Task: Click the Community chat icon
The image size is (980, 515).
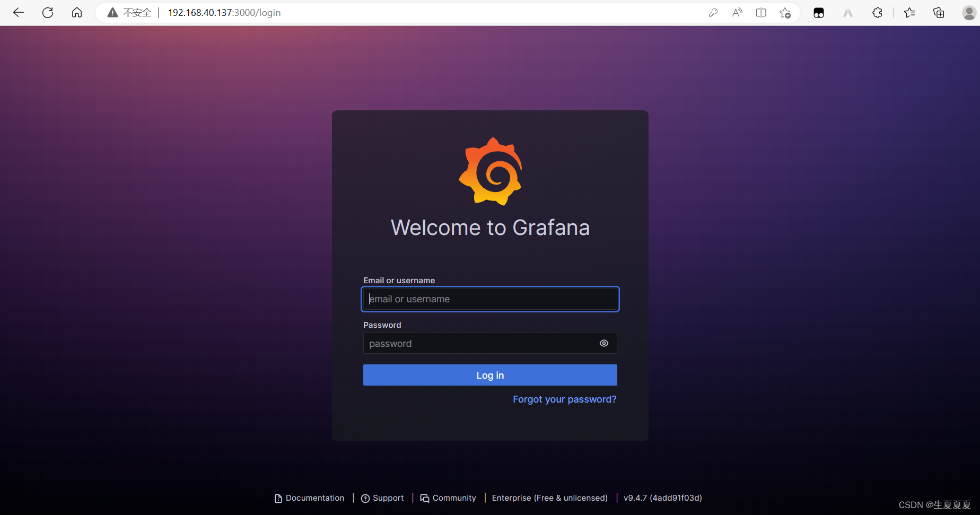Action: tap(425, 498)
